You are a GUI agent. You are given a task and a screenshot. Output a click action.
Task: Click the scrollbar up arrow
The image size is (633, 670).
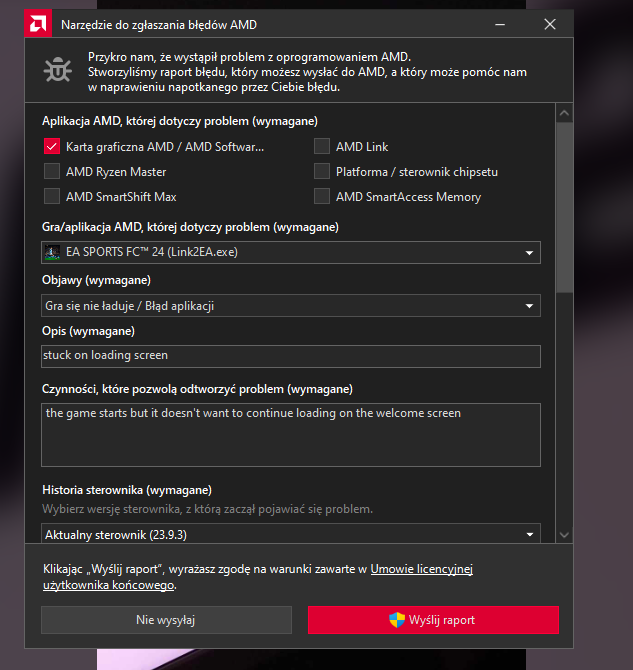click(564, 113)
